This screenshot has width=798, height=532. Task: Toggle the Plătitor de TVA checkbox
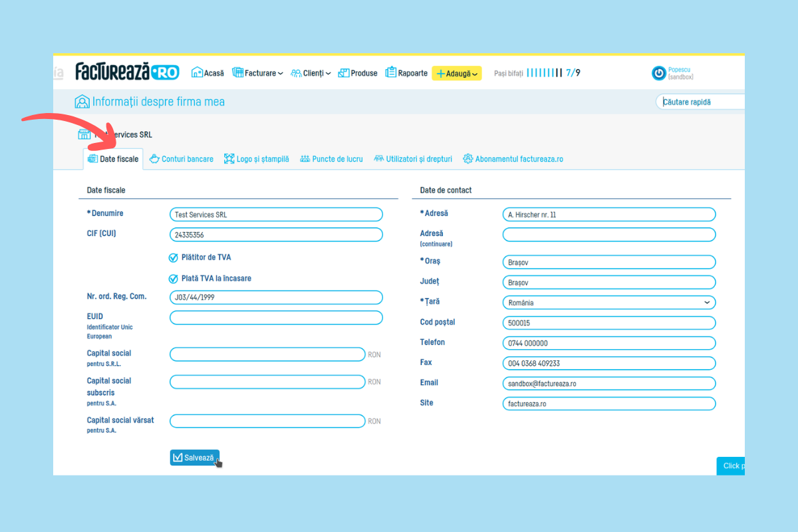click(x=174, y=257)
